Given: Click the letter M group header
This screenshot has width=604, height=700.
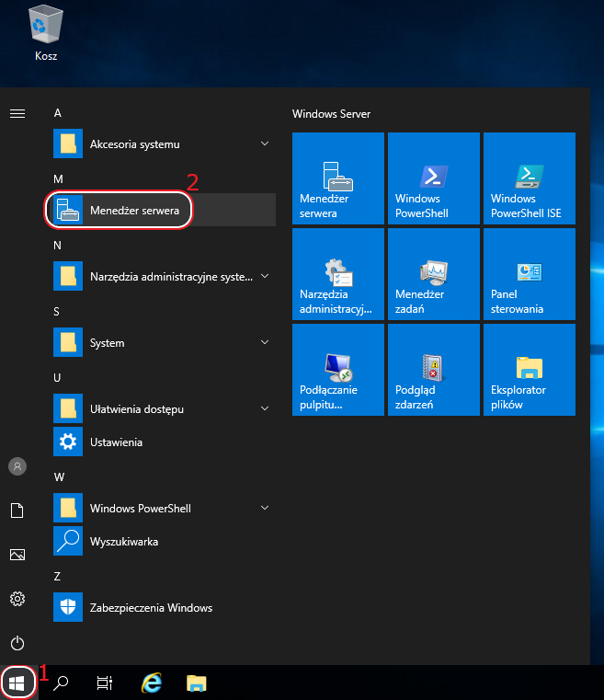Looking at the screenshot, I should [58, 179].
